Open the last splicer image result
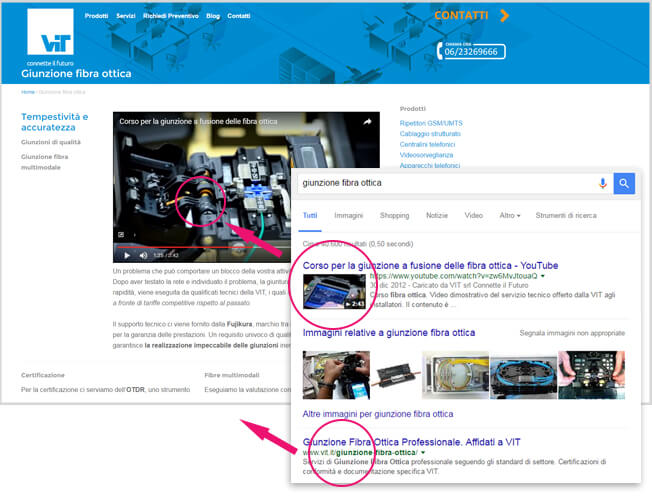This screenshot has height=500, width=652. tap(591, 375)
